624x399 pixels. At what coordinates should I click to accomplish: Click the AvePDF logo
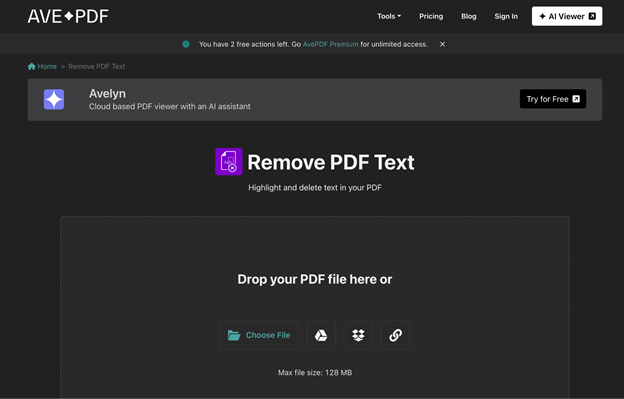coord(68,16)
